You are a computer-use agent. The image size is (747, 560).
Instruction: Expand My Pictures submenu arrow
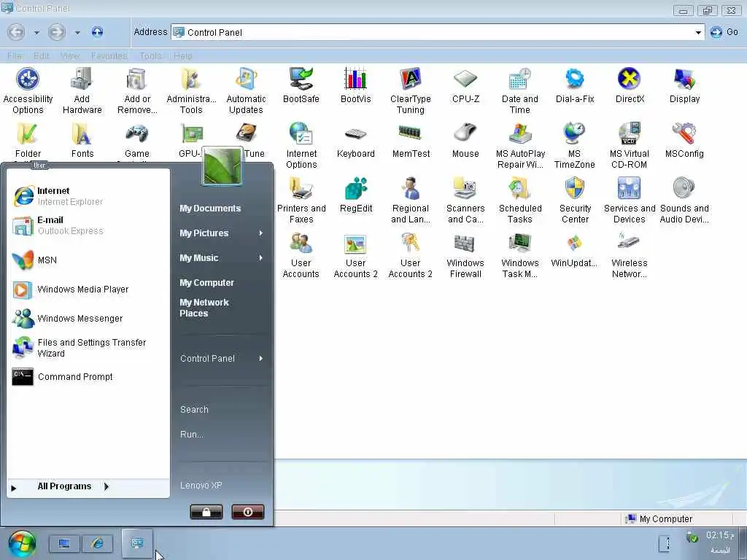click(x=261, y=233)
